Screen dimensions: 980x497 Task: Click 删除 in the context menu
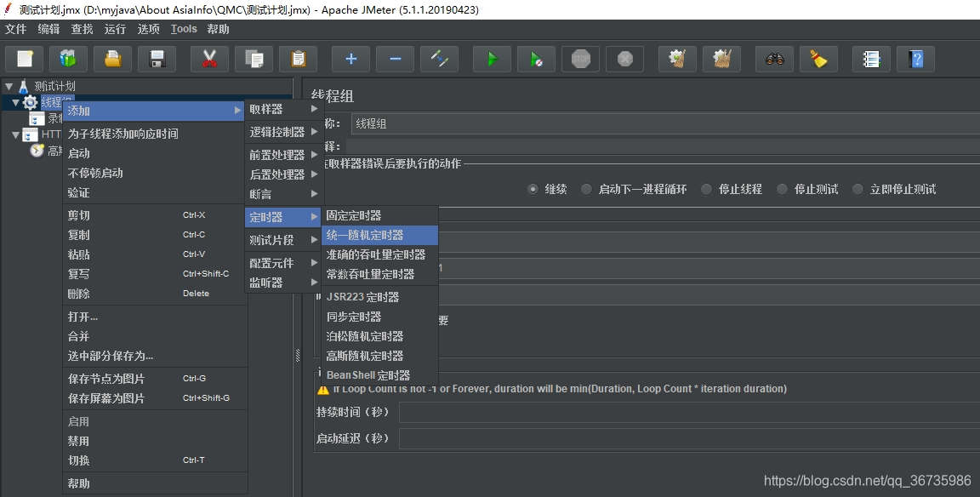tap(154, 294)
